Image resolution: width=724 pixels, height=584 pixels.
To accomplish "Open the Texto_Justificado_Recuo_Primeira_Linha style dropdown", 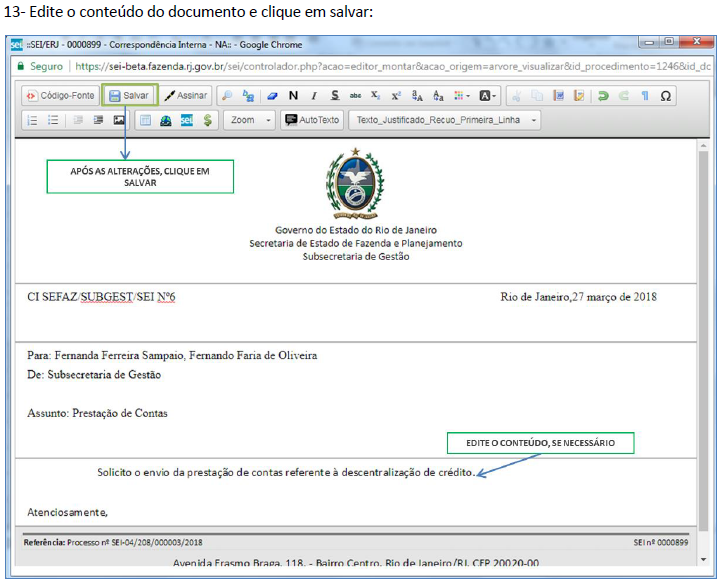I will point(444,120).
